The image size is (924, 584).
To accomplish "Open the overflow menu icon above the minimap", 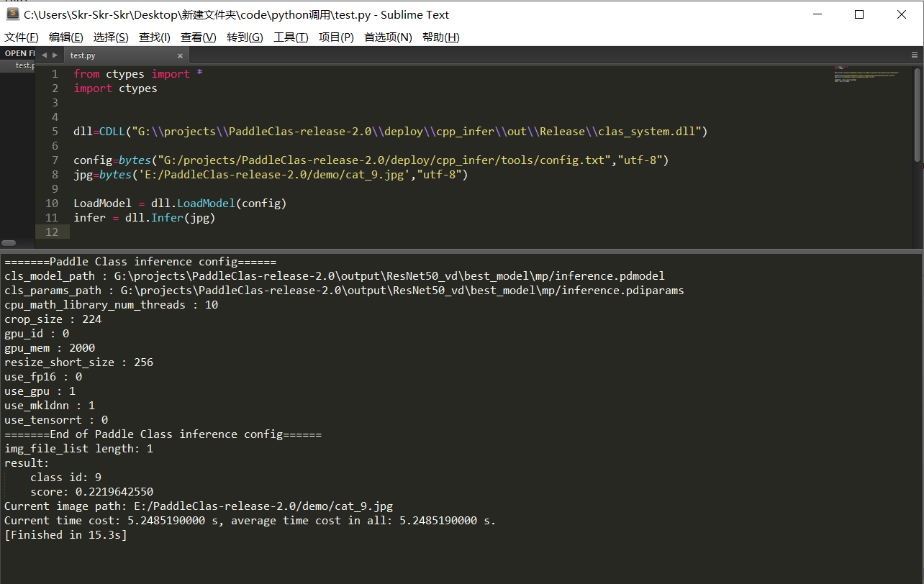I will click(x=913, y=55).
